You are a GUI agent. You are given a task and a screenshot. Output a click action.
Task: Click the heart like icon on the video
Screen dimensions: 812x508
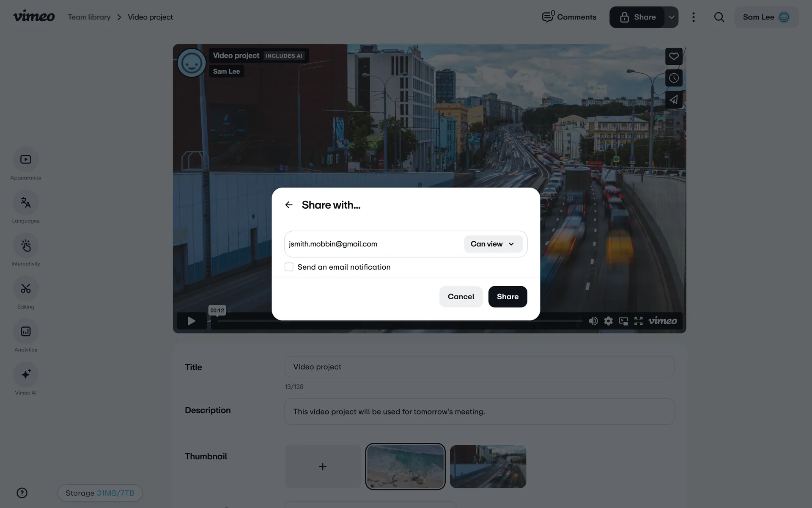(x=674, y=56)
